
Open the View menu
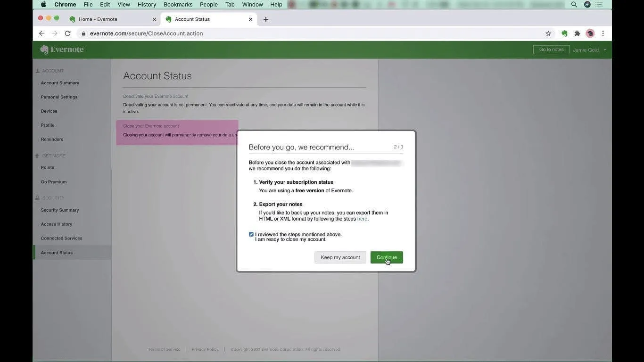click(124, 4)
